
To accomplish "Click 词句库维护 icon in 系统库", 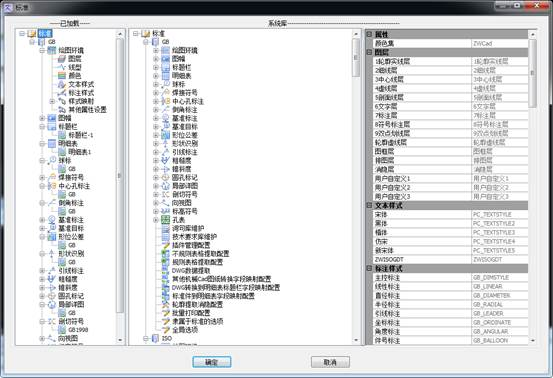I will [165, 228].
